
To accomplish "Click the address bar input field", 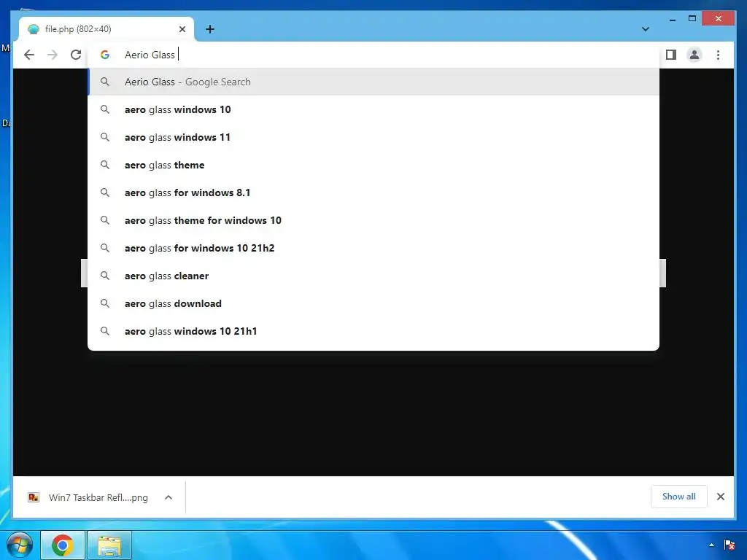I will (373, 55).
